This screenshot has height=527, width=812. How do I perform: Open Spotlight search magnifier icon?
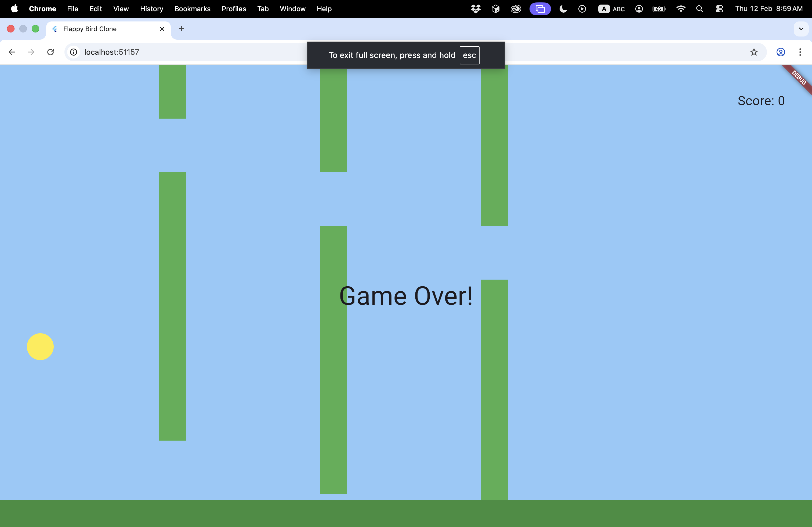(699, 9)
